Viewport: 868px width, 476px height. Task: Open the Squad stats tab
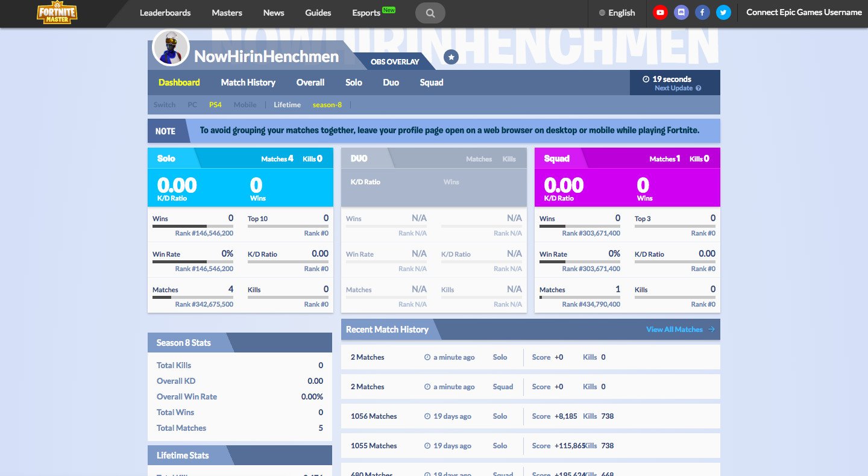click(432, 83)
